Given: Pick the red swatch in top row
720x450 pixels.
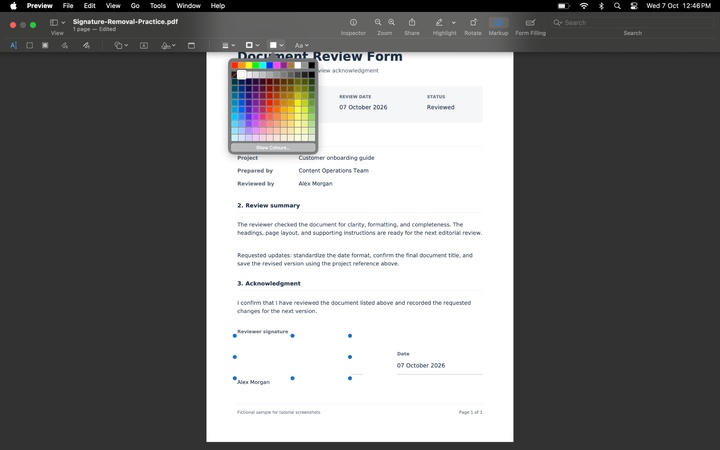Looking at the screenshot, I should (x=235, y=65).
